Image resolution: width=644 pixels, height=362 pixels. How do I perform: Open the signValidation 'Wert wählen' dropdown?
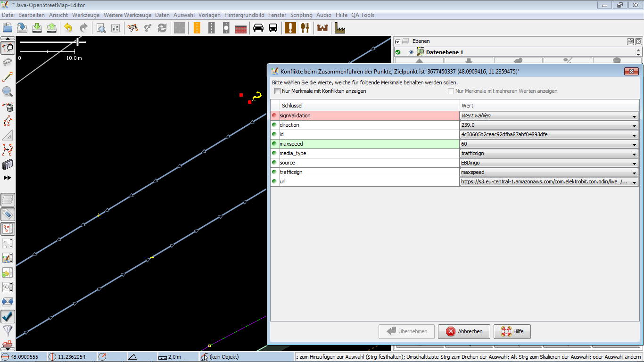[635, 115]
